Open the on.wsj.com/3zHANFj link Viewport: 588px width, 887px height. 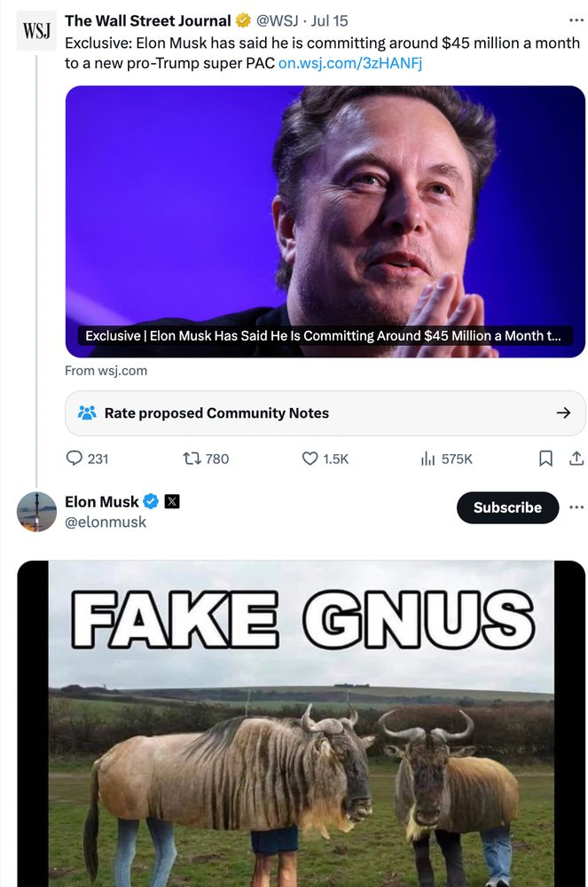point(349,63)
